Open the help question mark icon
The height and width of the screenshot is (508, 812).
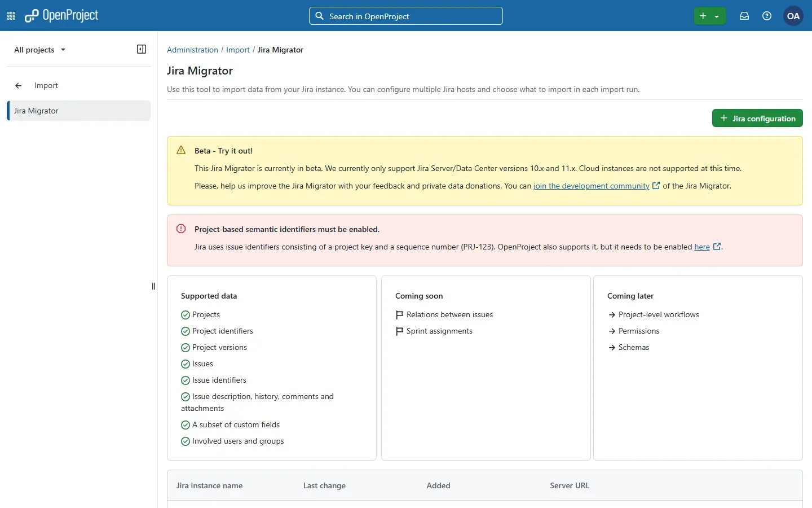pyautogui.click(x=767, y=16)
